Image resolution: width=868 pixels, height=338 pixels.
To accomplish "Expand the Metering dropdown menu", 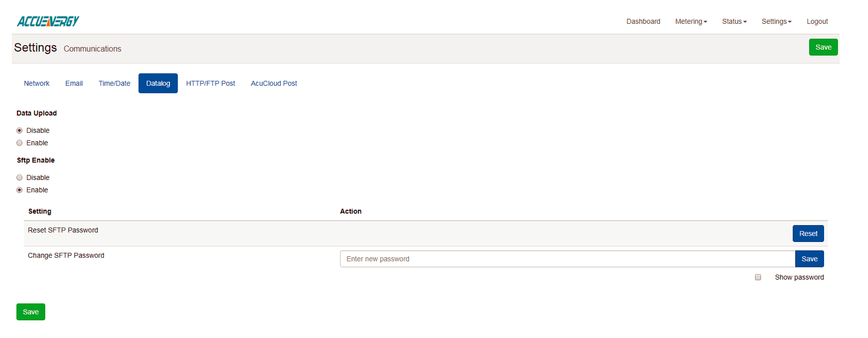I will tap(690, 22).
